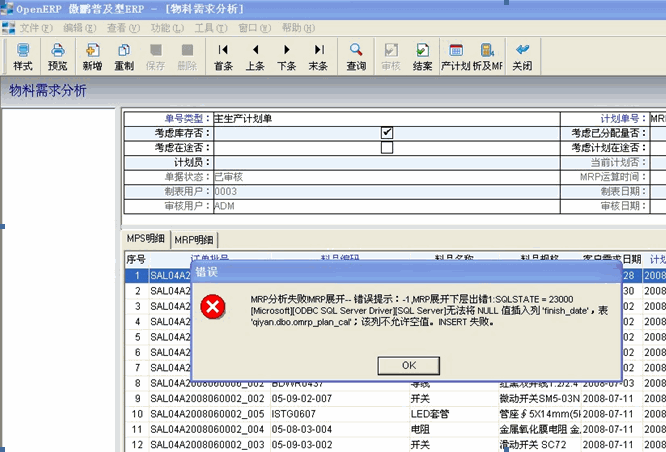This screenshot has height=452, width=666.
Task: Go to the previous record (上条)
Action: (255, 56)
